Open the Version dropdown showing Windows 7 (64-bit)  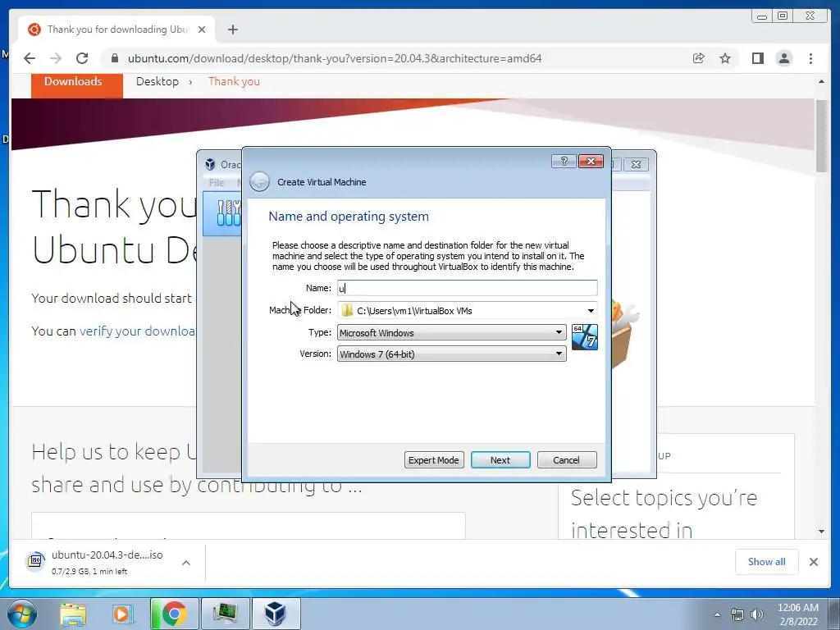[452, 354]
